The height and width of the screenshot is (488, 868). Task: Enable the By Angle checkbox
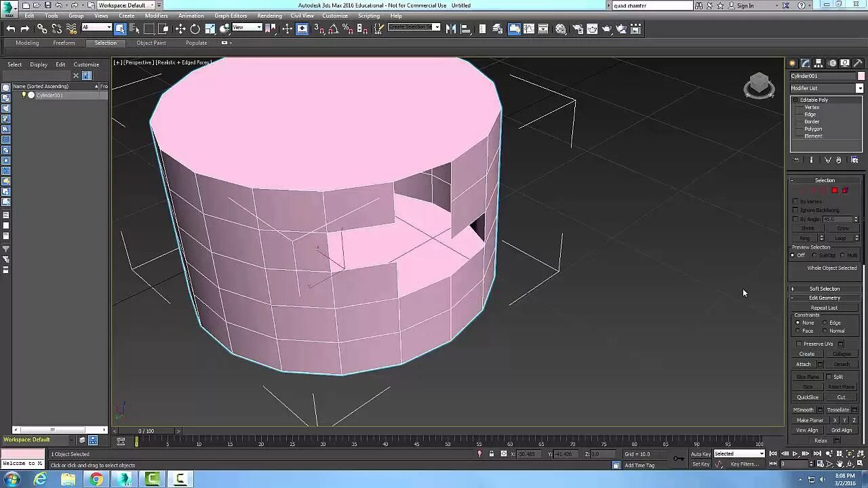point(795,219)
